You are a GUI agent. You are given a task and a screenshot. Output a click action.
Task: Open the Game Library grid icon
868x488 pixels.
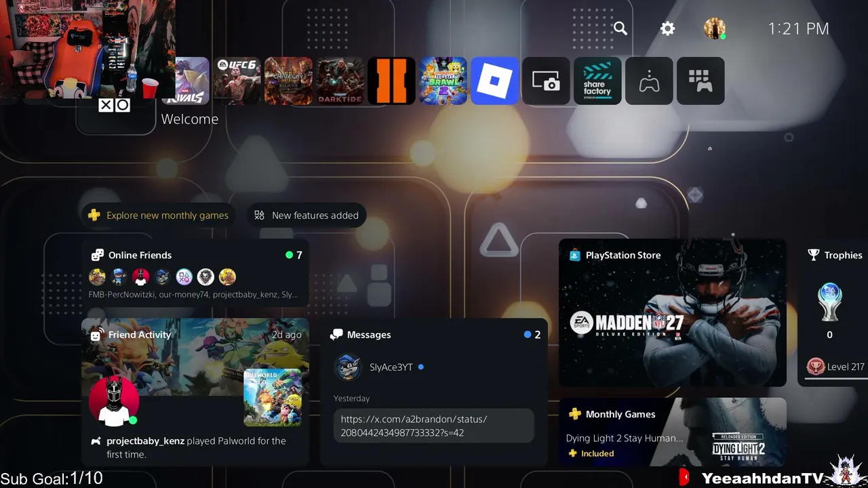point(701,81)
